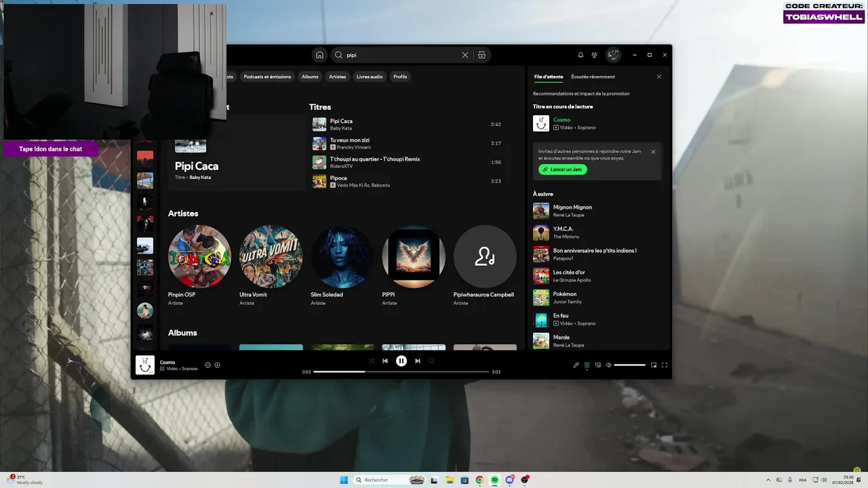
Task: Seek in the song progress bar
Action: 401,371
